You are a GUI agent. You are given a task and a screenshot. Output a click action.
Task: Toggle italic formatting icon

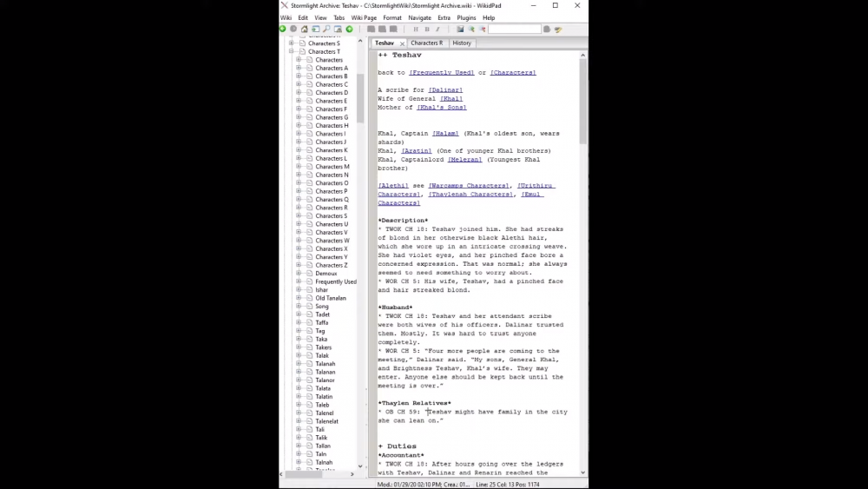[437, 29]
